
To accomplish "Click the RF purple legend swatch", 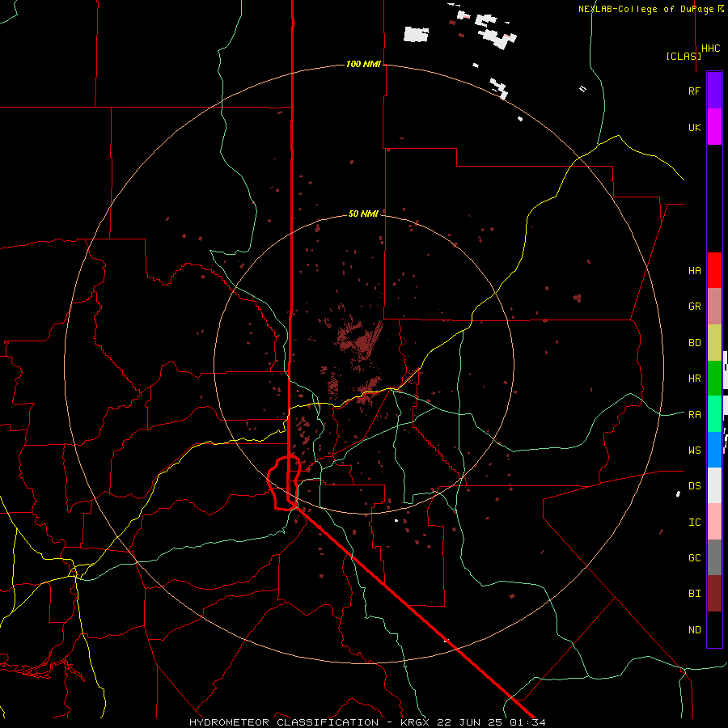I will click(x=714, y=91).
